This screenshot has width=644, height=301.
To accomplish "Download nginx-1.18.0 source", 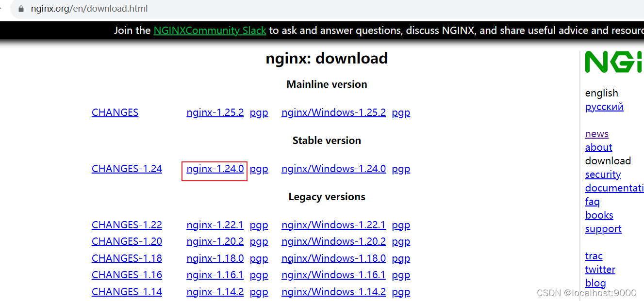I will [215, 258].
